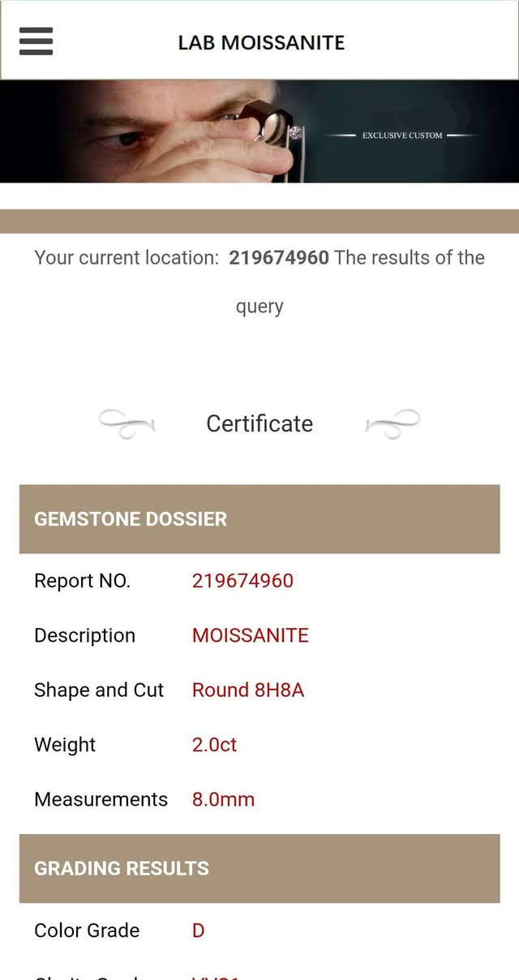
Task: Click the Shape and Cut label
Action: [x=99, y=690]
